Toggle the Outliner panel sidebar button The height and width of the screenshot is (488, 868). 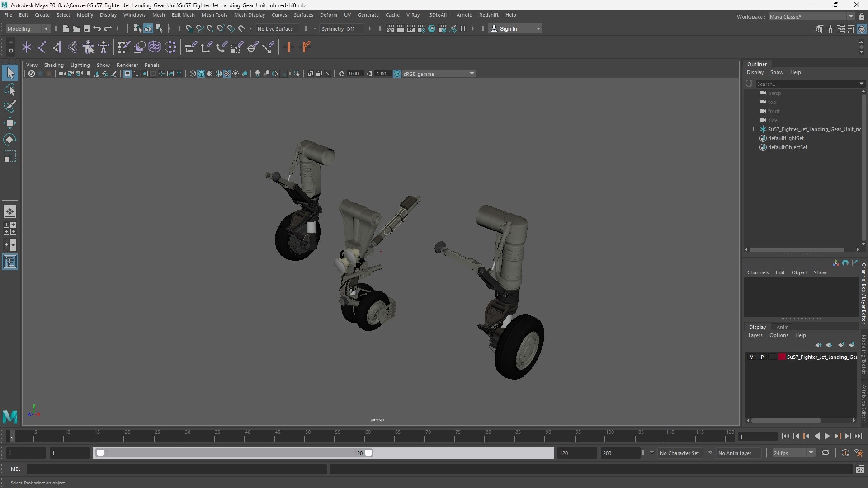coord(10,262)
